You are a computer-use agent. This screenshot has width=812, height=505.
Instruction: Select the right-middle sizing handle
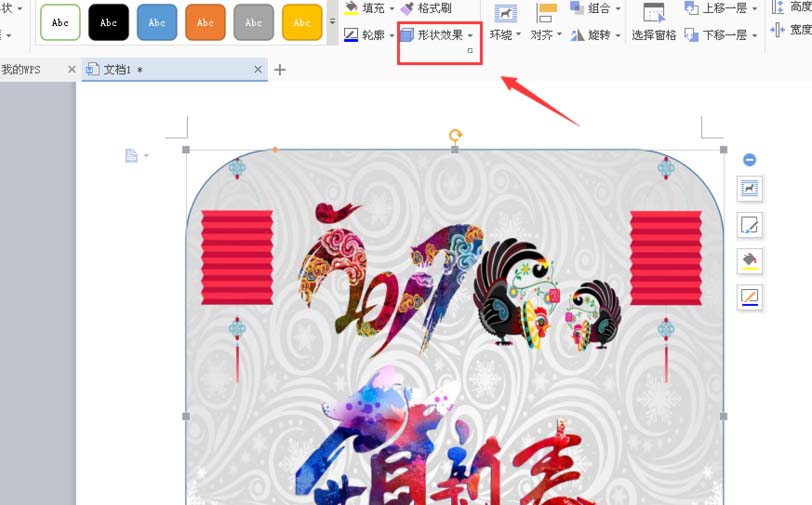(x=723, y=416)
